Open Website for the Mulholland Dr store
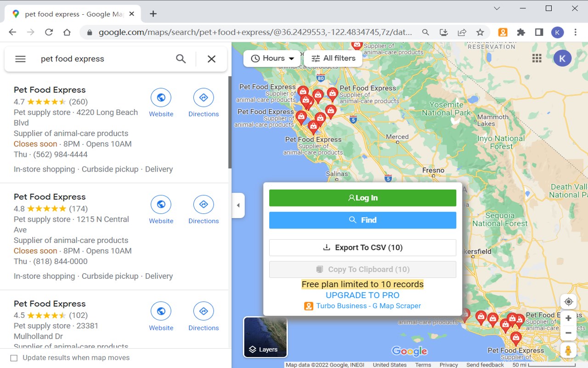 (x=161, y=317)
